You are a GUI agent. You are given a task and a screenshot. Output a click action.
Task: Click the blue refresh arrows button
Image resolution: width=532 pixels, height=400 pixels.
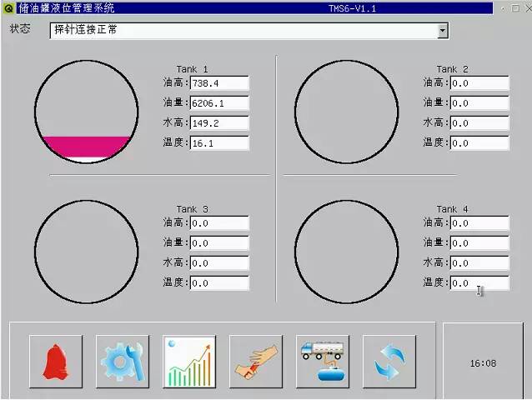point(389,362)
